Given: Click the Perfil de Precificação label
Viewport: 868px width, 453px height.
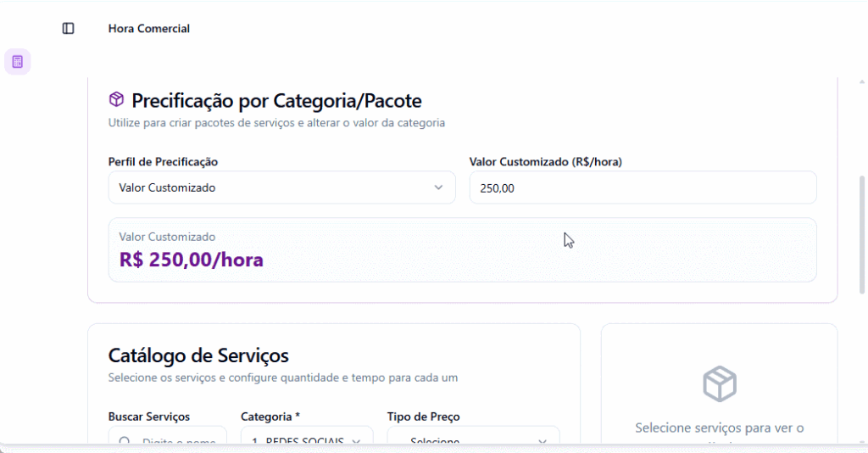Looking at the screenshot, I should coord(164,162).
